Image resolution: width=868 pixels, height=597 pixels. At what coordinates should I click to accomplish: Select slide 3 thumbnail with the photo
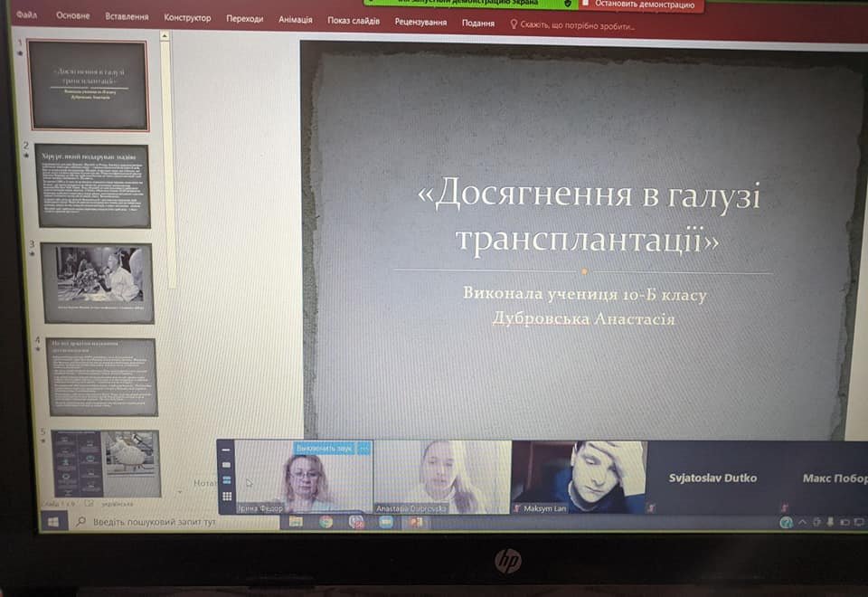tap(98, 283)
